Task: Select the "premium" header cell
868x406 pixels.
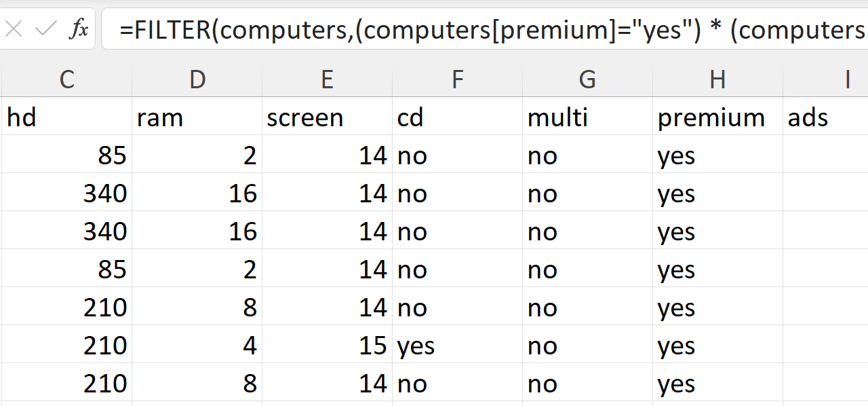Action: pos(717,117)
